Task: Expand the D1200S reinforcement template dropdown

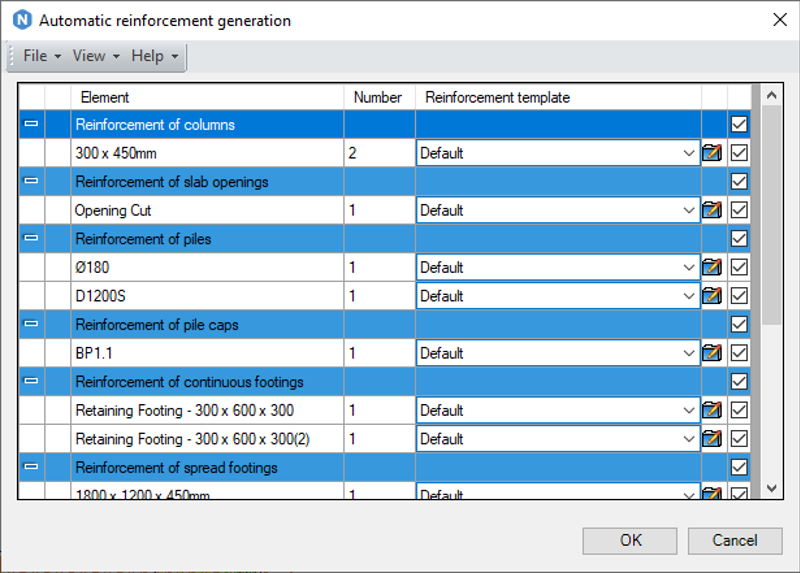Action: click(687, 296)
